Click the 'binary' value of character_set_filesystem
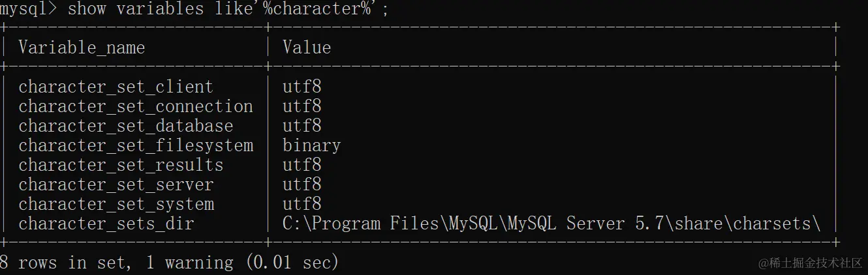868x275 pixels. (x=311, y=145)
